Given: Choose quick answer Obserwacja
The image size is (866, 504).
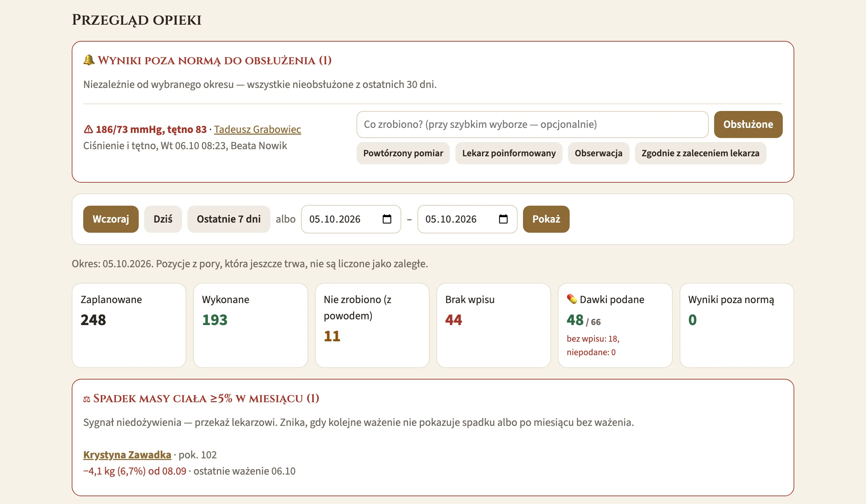Looking at the screenshot, I should click(598, 153).
